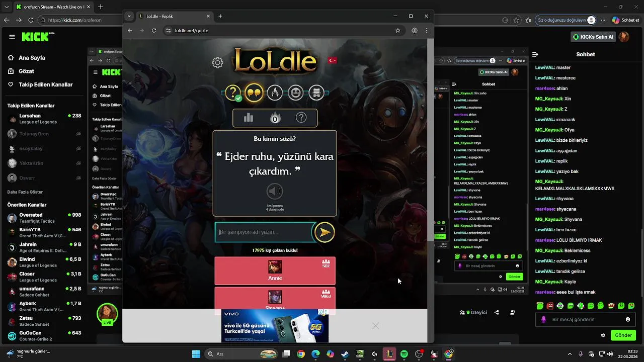Open GuGuCan's Counter-Strike 2 channel
The image size is (644, 362).
(x=44, y=336)
